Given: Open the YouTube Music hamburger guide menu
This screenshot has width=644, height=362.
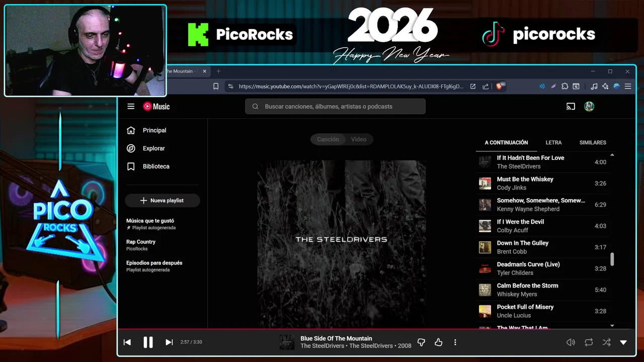Looking at the screenshot, I should [131, 107].
